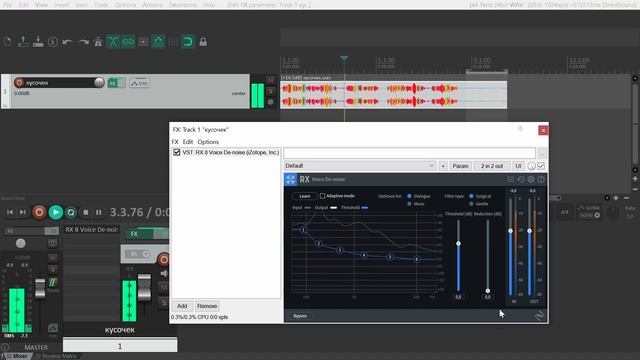Click the wet/dry mix knob
Screen dimensions: 640x360
click(x=531, y=166)
